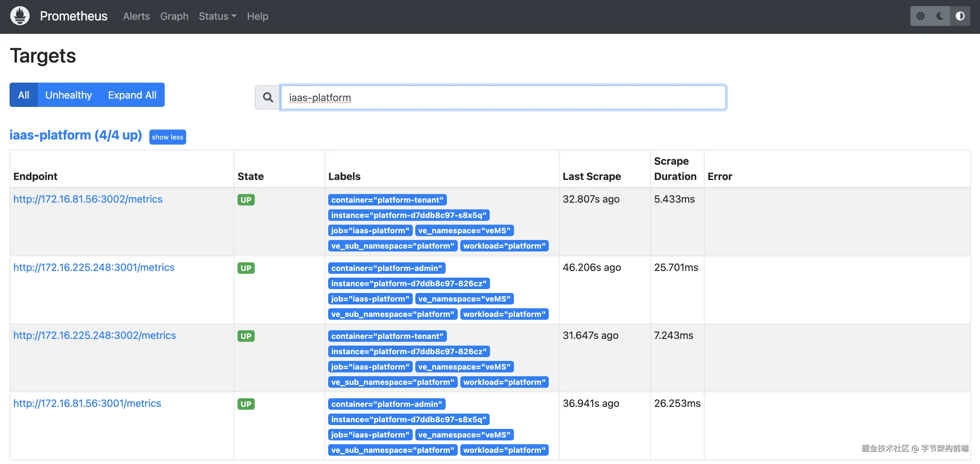Screen dimensions: 980x464
Task: Open the Status dropdown menu
Action: (217, 16)
